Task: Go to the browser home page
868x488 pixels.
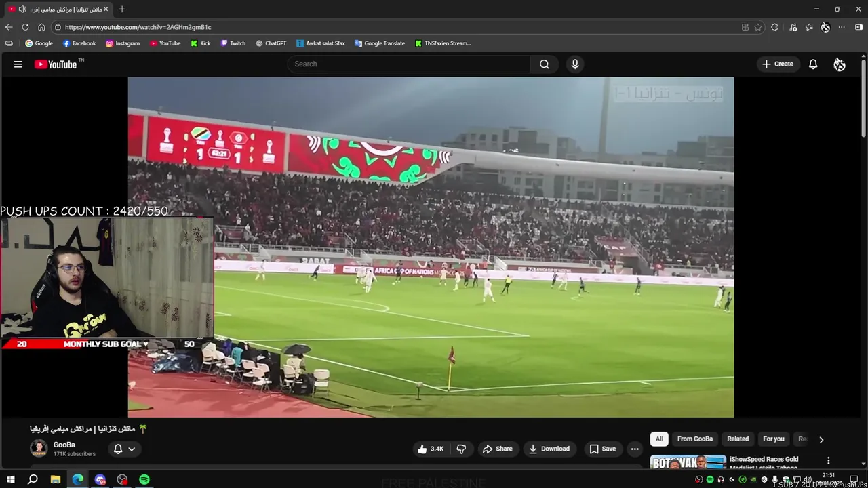Action: click(41, 27)
